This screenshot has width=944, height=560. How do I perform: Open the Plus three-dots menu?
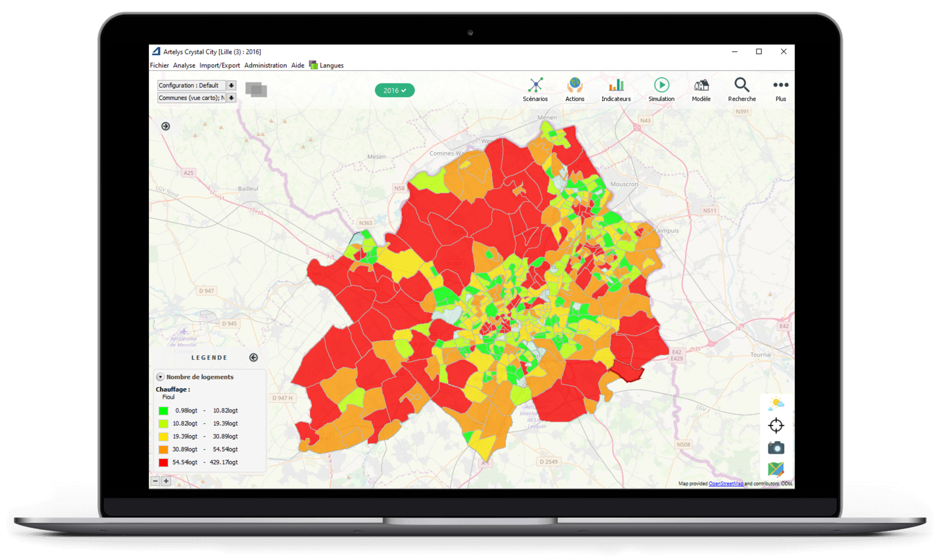[x=780, y=85]
